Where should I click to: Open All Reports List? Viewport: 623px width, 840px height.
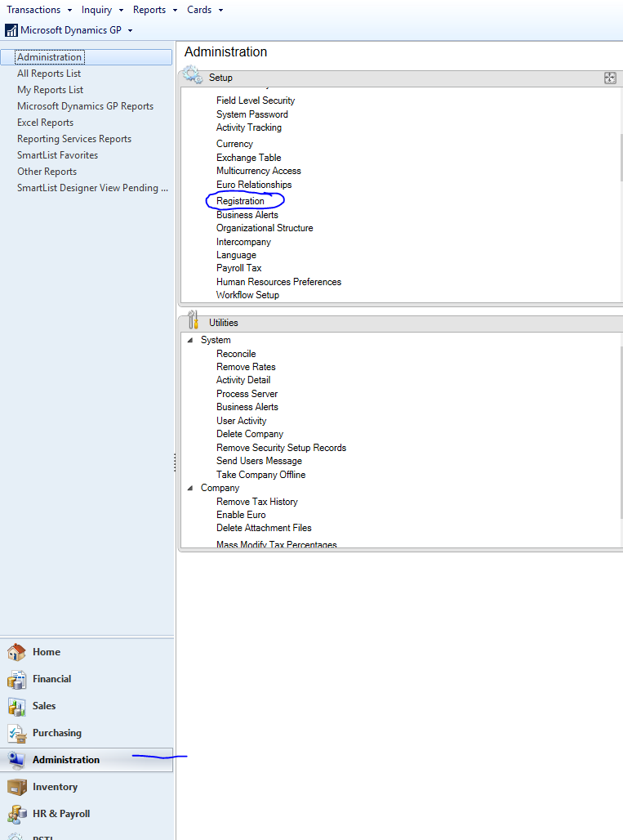point(49,74)
